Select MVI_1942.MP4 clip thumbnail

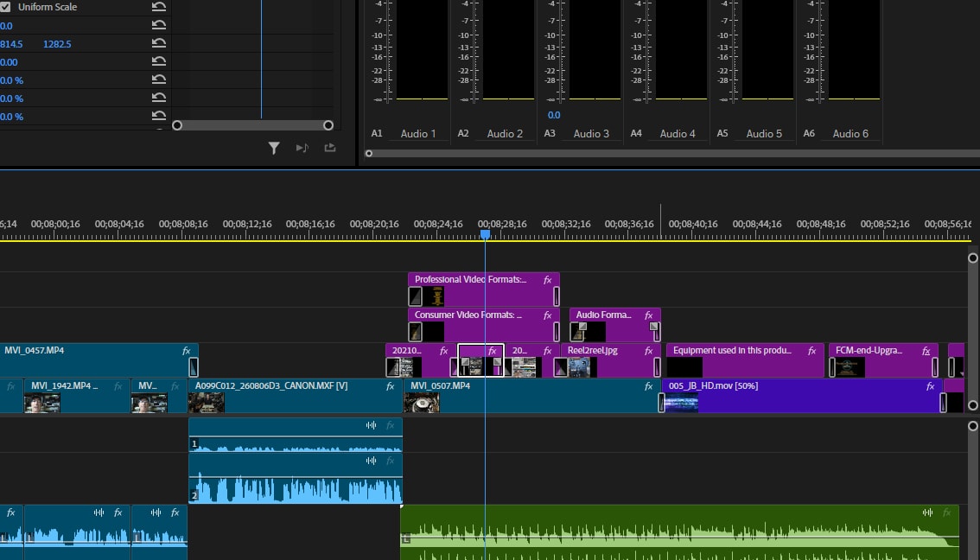41,403
